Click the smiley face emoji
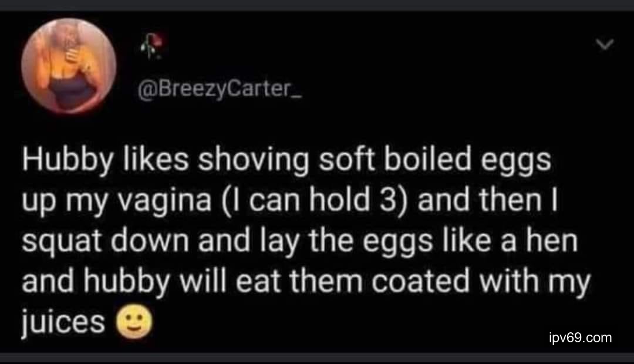The height and width of the screenshot is (364, 634). [134, 322]
